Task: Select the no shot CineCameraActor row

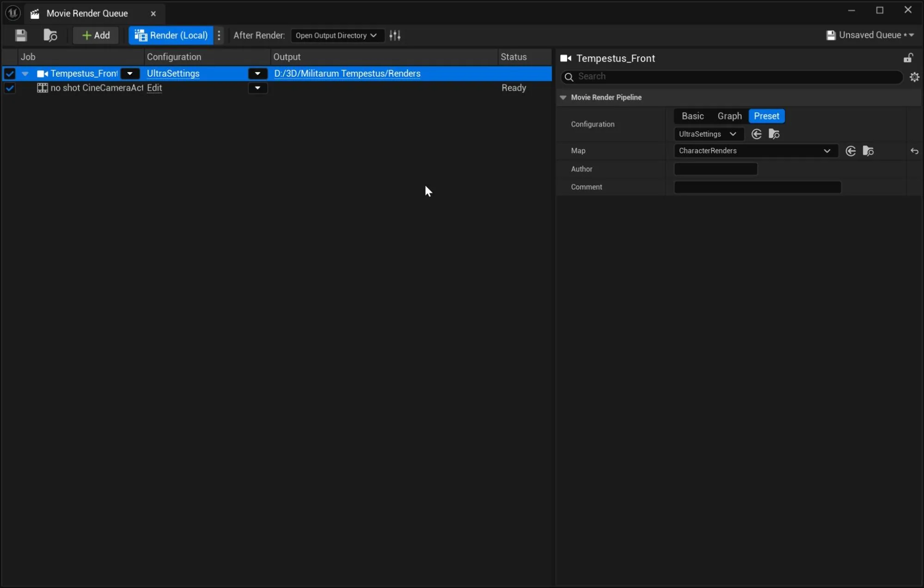Action: point(277,88)
